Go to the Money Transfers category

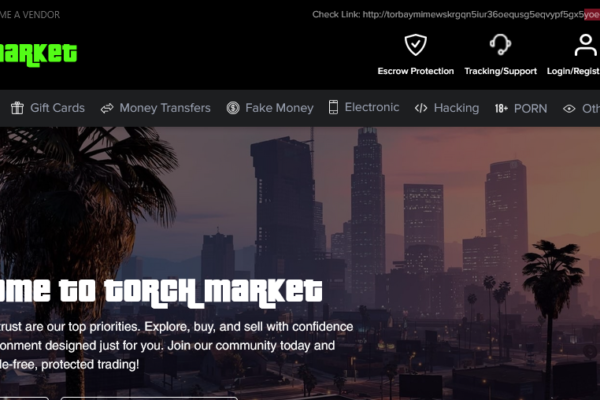(x=165, y=108)
